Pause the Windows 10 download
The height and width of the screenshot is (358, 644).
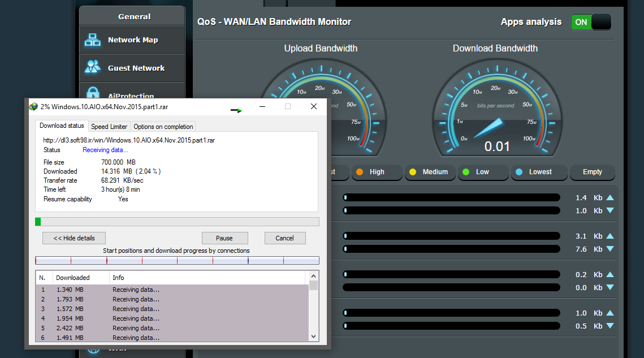224,238
